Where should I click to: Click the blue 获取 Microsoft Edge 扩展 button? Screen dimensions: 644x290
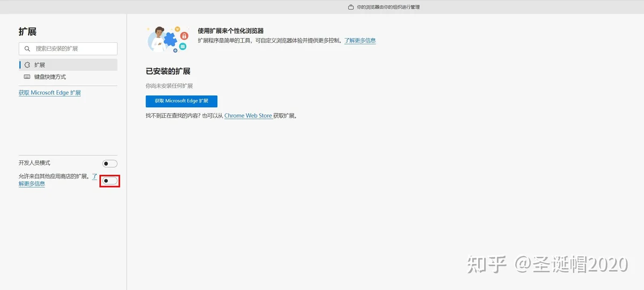click(x=181, y=101)
